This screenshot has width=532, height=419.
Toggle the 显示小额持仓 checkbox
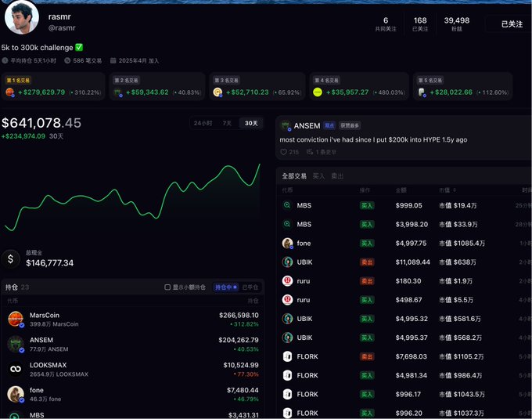point(167,287)
